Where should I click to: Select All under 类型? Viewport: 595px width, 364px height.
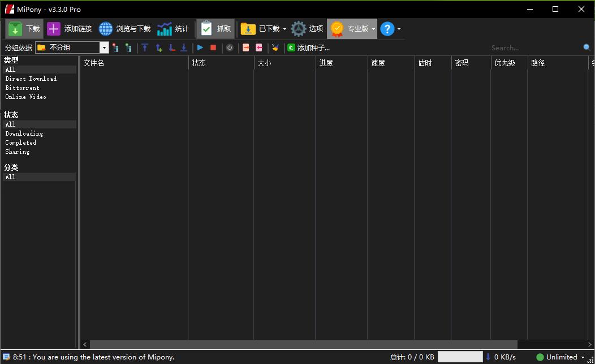[x=40, y=70]
